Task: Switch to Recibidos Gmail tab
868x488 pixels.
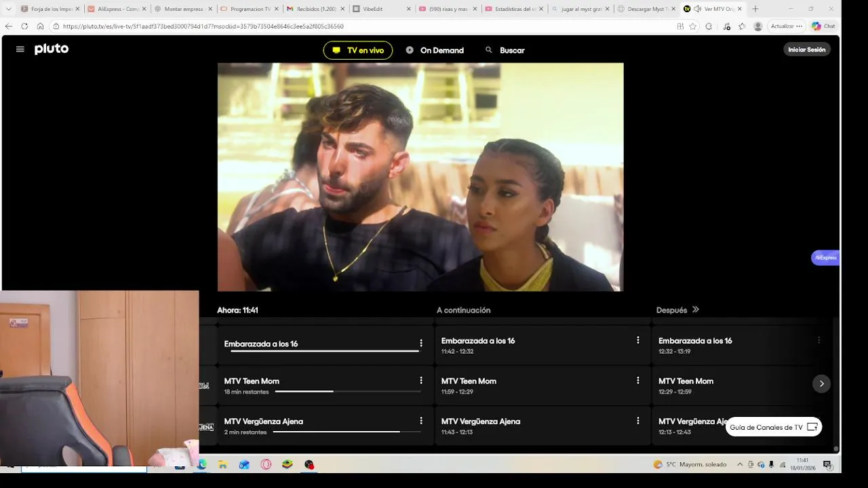Action: (x=316, y=9)
